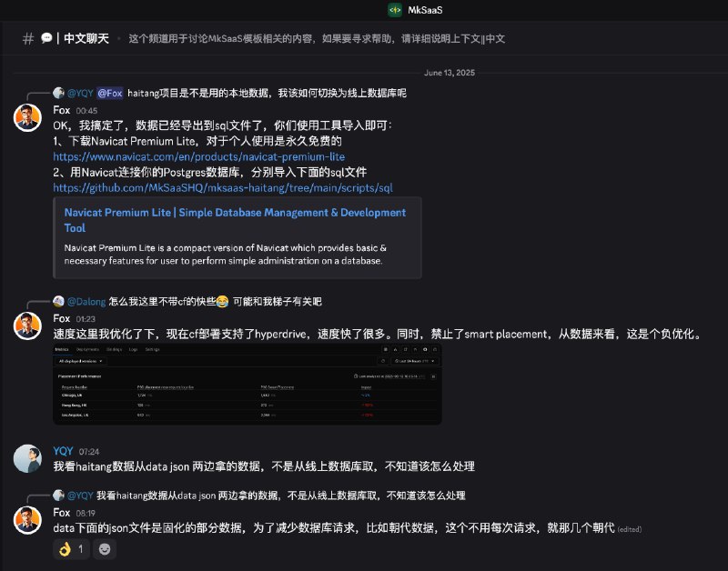Click the channel topic description text

[317, 38]
